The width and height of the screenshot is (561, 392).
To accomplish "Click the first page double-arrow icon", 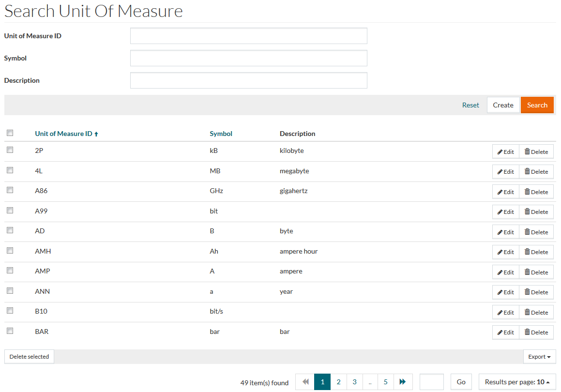I will (x=305, y=382).
